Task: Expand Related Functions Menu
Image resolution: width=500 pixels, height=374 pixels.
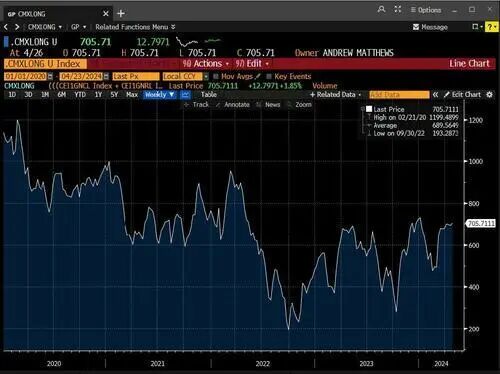Action: click(135, 27)
